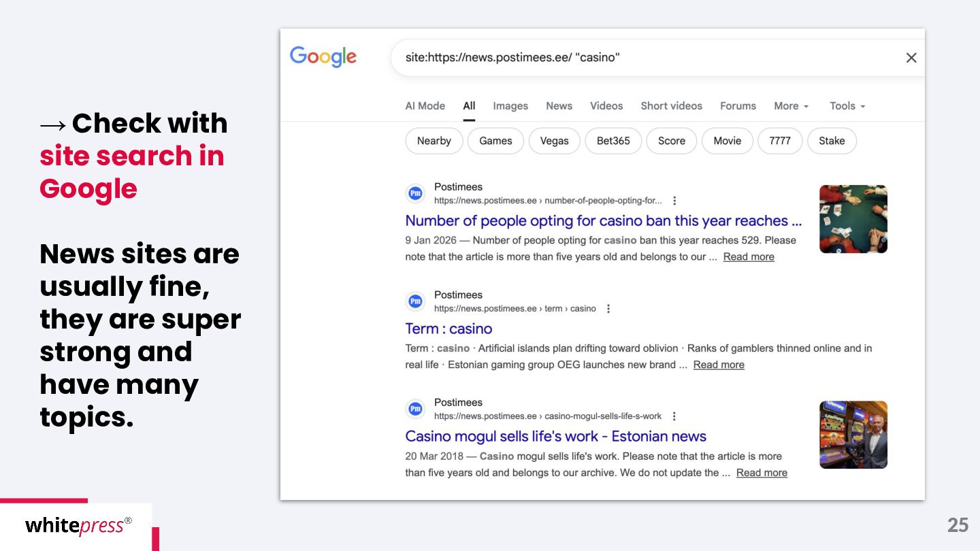Click URL 'news.postimees.ee › term › casino'
This screenshot has width=980, height=551.
[515, 309]
